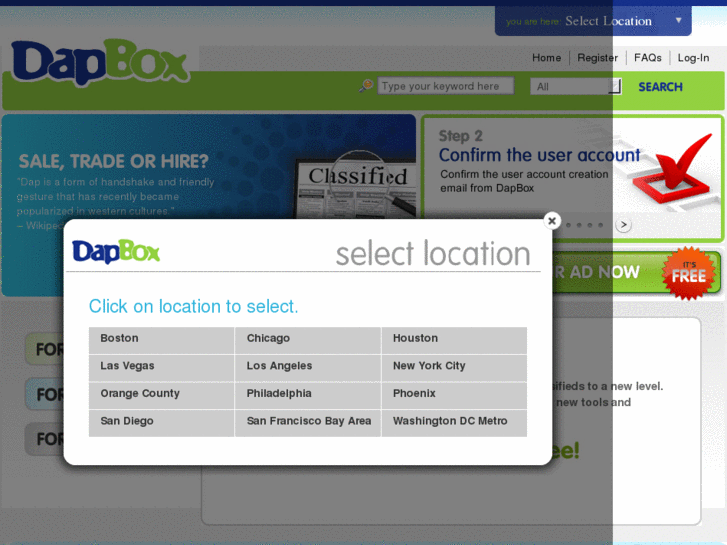The width and height of the screenshot is (727, 545).
Task: Advance the steps slider with next arrow
Action: coord(623,225)
